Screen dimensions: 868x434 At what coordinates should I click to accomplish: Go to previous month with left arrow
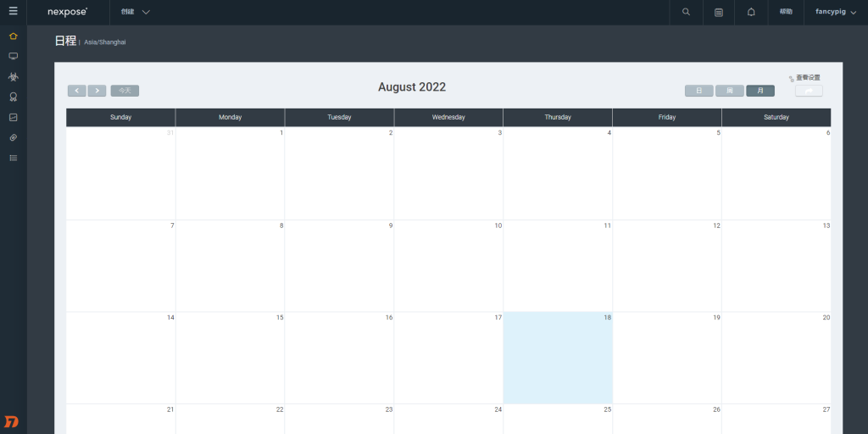77,91
